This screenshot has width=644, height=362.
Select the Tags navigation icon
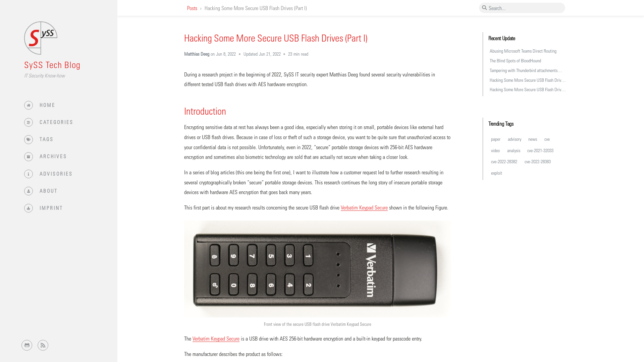28,139
